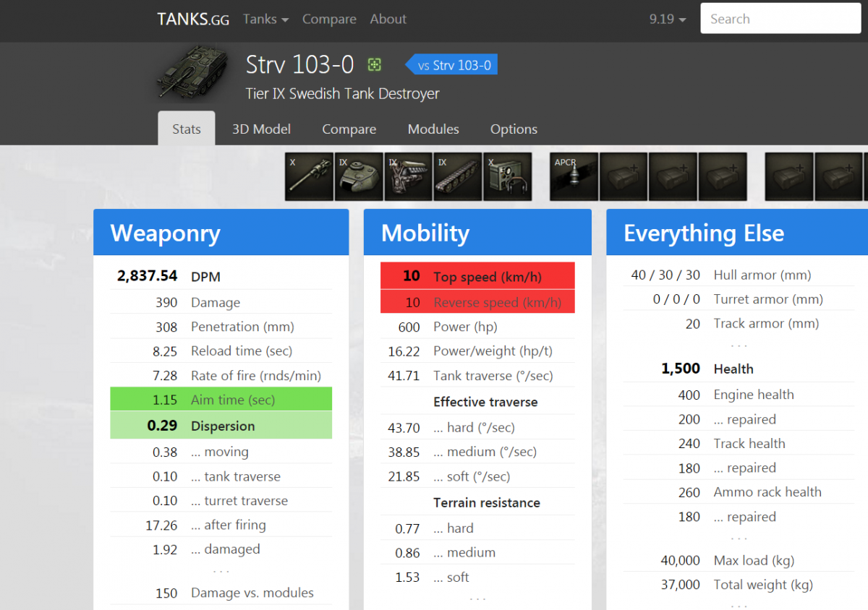This screenshot has height=610, width=868.
Task: Choose the APCR shell ammo icon
Action: click(x=574, y=176)
